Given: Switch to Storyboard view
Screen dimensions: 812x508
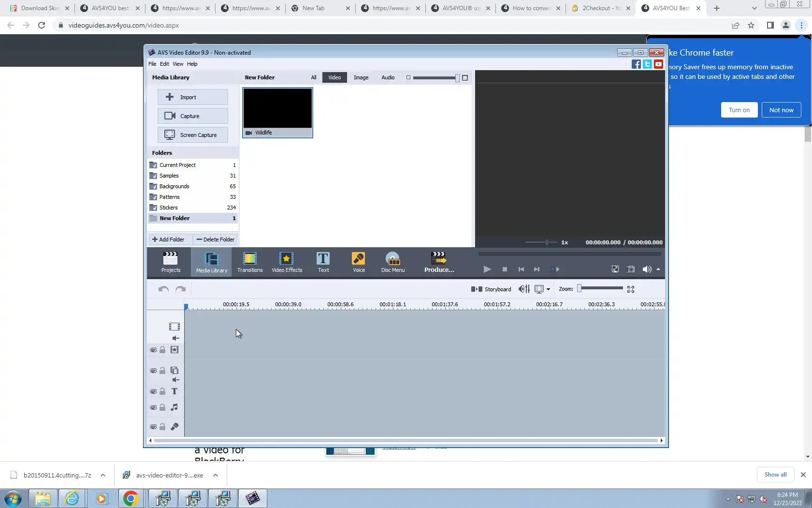Looking at the screenshot, I should coord(491,289).
